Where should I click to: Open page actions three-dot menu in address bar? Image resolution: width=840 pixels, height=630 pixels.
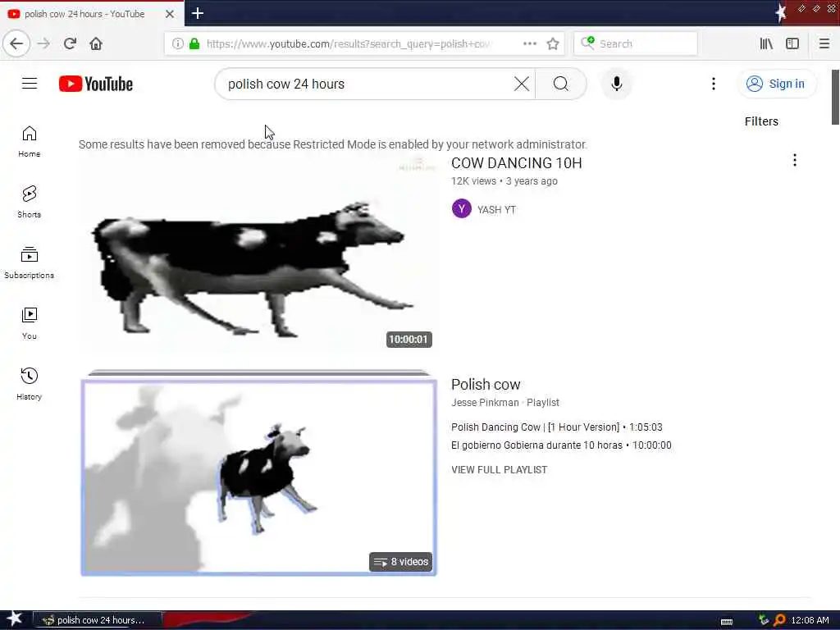tap(529, 43)
